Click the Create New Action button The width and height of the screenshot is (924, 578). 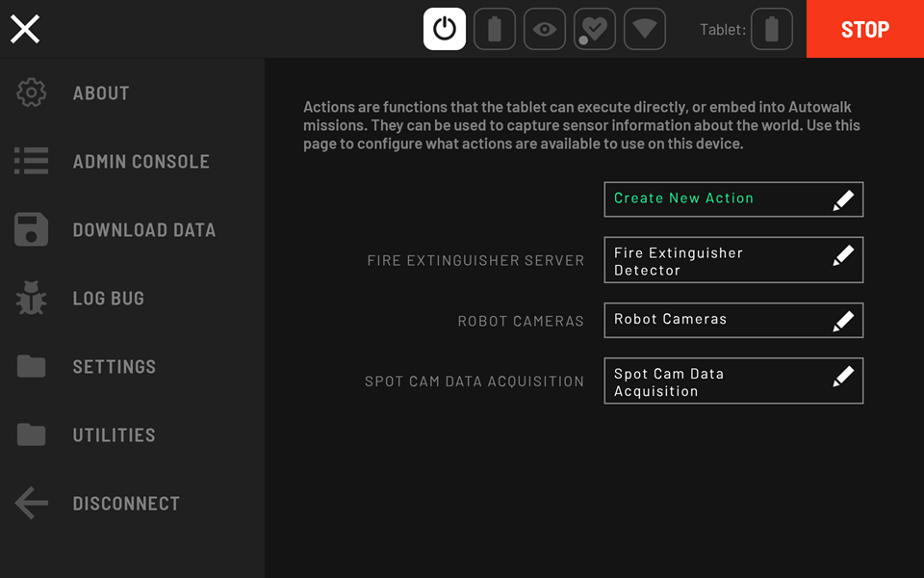coord(732,199)
